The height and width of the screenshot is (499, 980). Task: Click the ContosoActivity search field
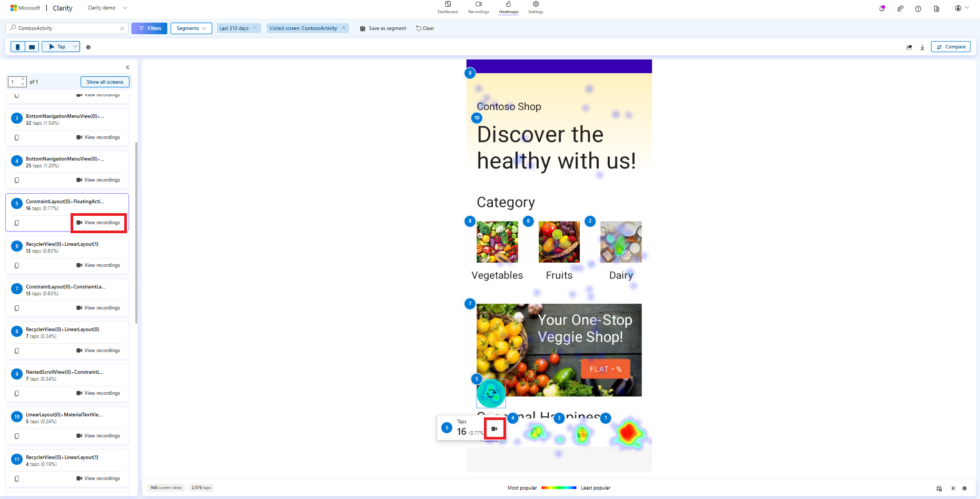(66, 28)
